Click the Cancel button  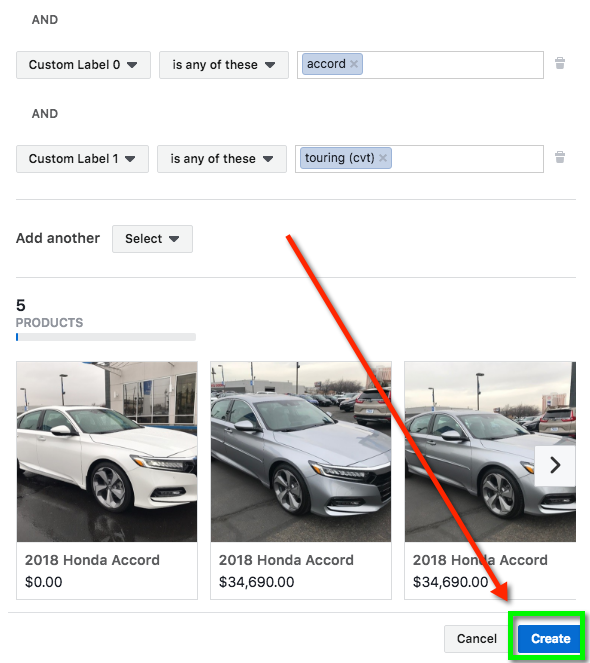point(477,638)
